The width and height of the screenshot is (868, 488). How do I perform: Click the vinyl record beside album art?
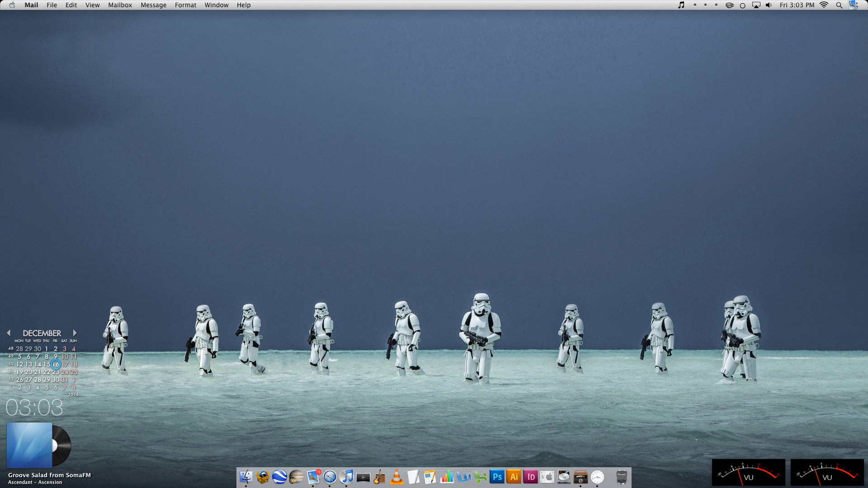pos(62,446)
